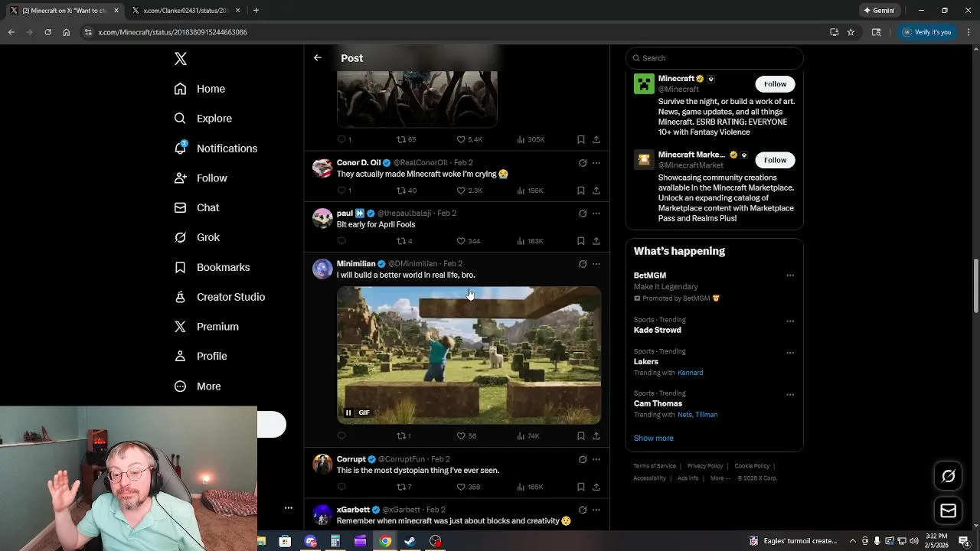This screenshot has width=980, height=551.
Task: Open the X logo home link
Action: (x=180, y=59)
